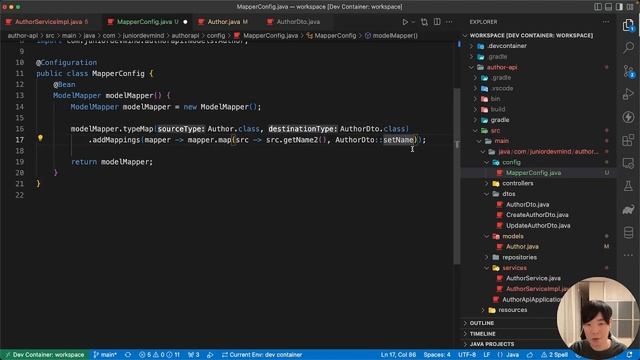Open UpdateAuthorDto.java in Explorer
Screen dimensions: 640x360
click(538, 226)
